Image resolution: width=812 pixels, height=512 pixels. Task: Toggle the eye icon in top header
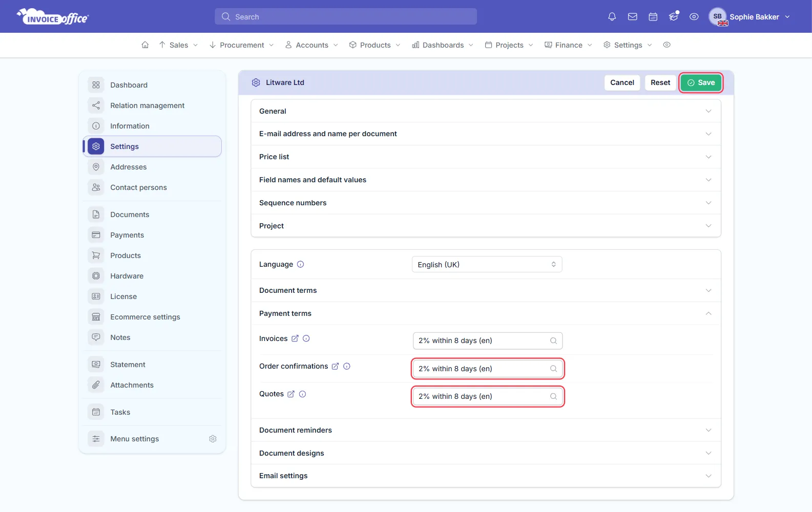[x=694, y=17]
